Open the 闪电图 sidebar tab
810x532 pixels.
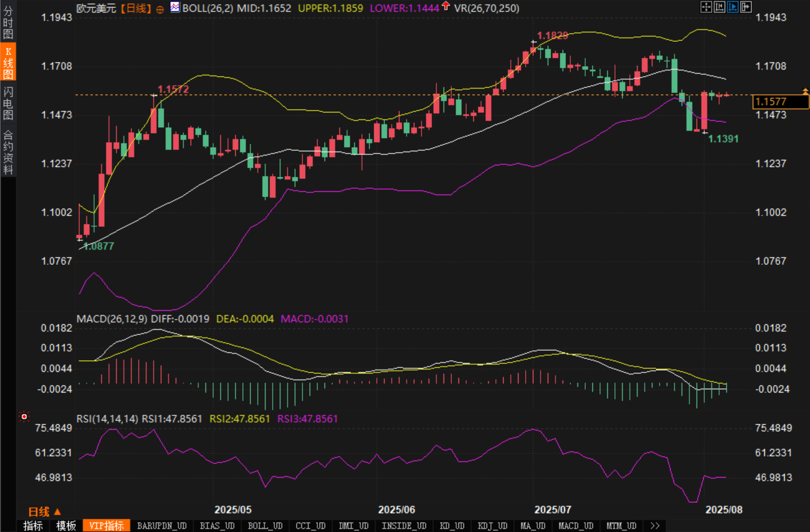click(x=8, y=103)
